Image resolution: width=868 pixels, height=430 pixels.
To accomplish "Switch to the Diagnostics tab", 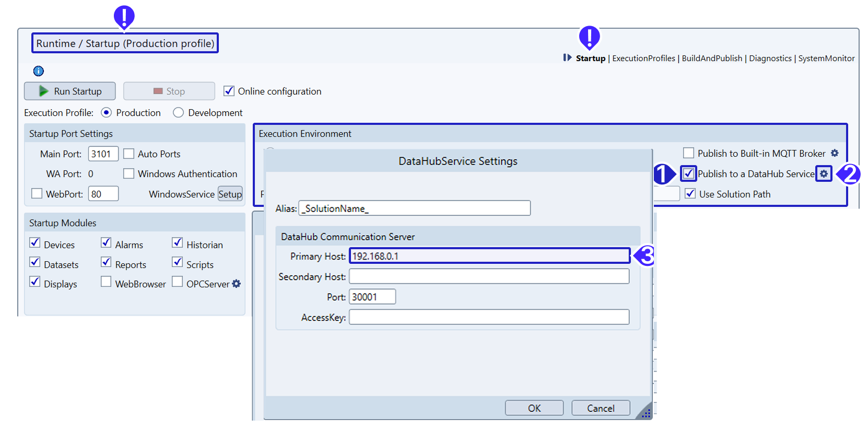I will (x=770, y=59).
